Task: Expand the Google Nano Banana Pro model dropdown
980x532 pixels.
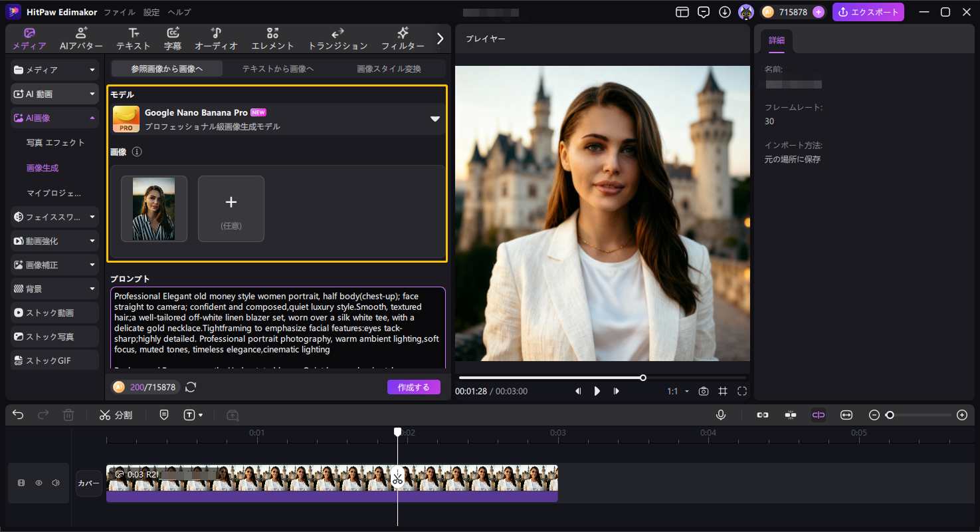Action: (435, 119)
